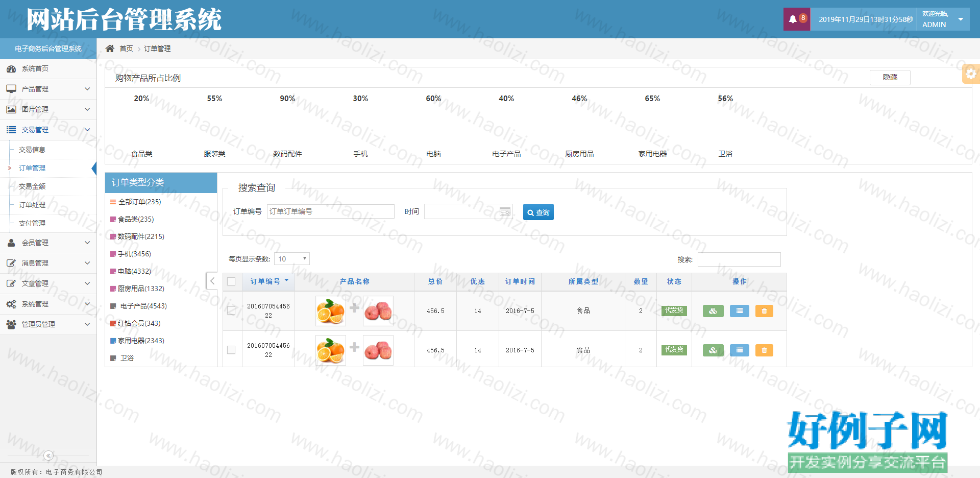
Task: Click the gears icon beside 系统管理
Action: click(x=11, y=304)
